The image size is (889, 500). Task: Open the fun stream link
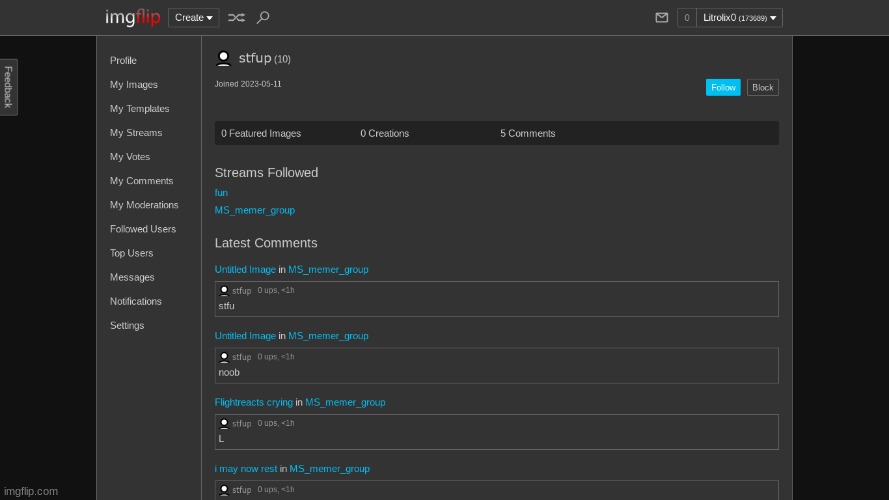[x=221, y=192]
